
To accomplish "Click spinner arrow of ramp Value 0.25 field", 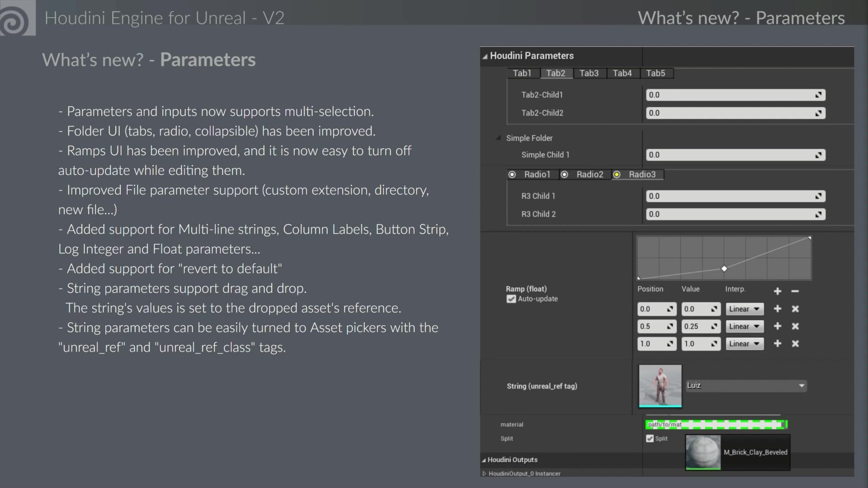I will (714, 326).
